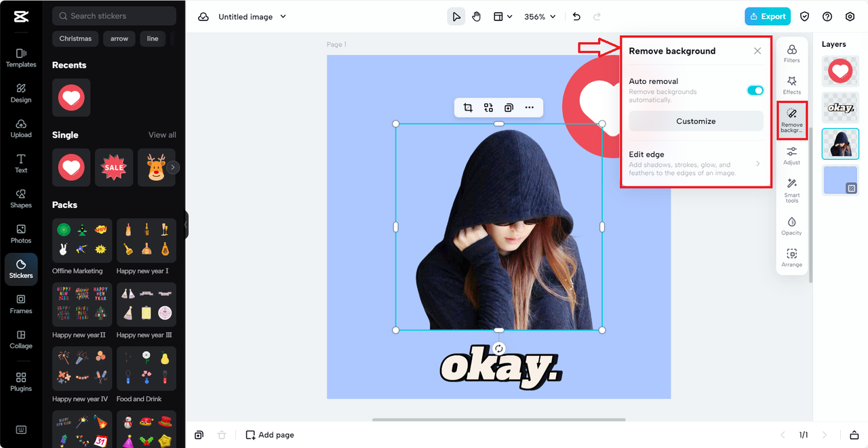Screen dimensions: 868x448
Task: Select the line sticker tag
Action: pos(153,39)
